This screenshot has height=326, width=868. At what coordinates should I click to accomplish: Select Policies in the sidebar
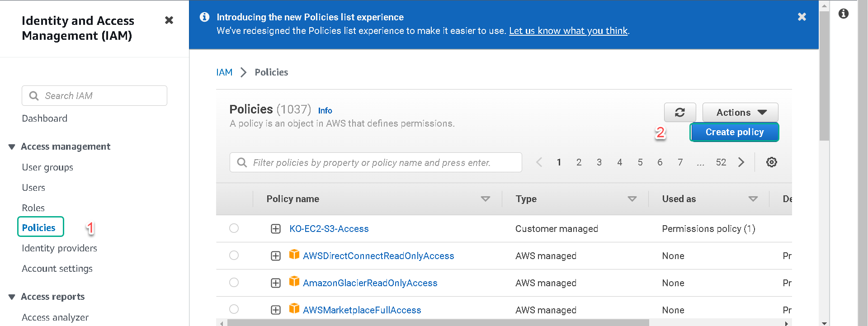coord(39,227)
